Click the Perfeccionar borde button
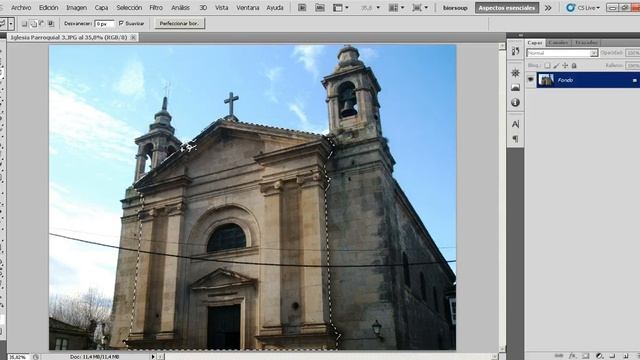Viewport: 640px width, 360px height. coord(179,24)
